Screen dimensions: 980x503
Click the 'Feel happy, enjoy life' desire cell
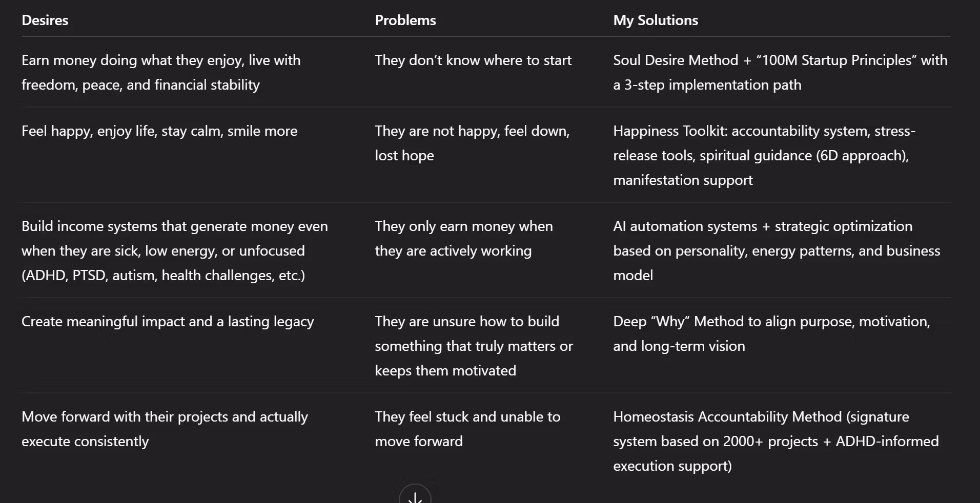click(x=159, y=131)
